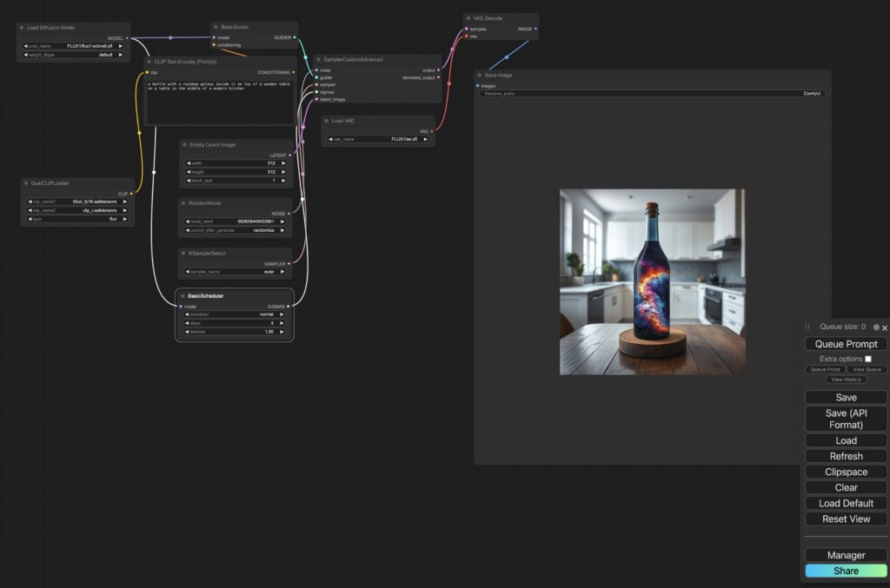Click the CLIP output port on DualCLIPLoader
Image resolution: width=890 pixels, height=588 pixels.
[x=131, y=194]
